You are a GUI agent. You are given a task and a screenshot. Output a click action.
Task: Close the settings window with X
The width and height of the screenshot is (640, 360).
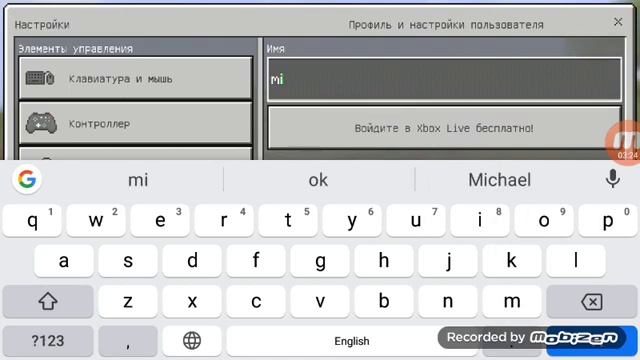pyautogui.click(x=618, y=22)
